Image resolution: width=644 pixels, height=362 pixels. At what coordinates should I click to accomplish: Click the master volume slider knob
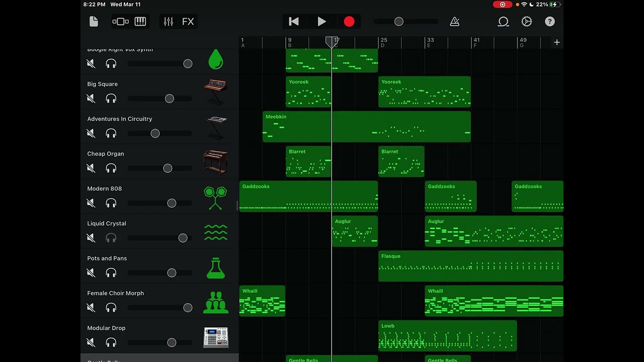[399, 22]
